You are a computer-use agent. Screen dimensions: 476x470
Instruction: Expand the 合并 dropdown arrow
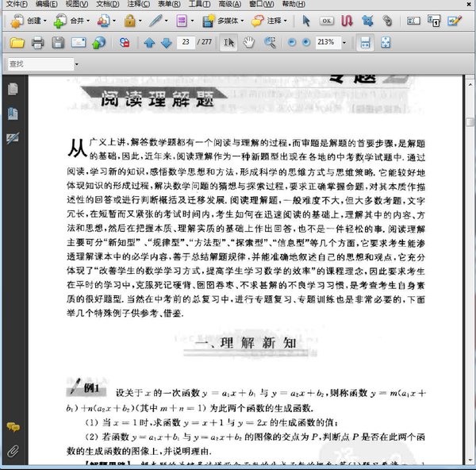click(x=88, y=21)
